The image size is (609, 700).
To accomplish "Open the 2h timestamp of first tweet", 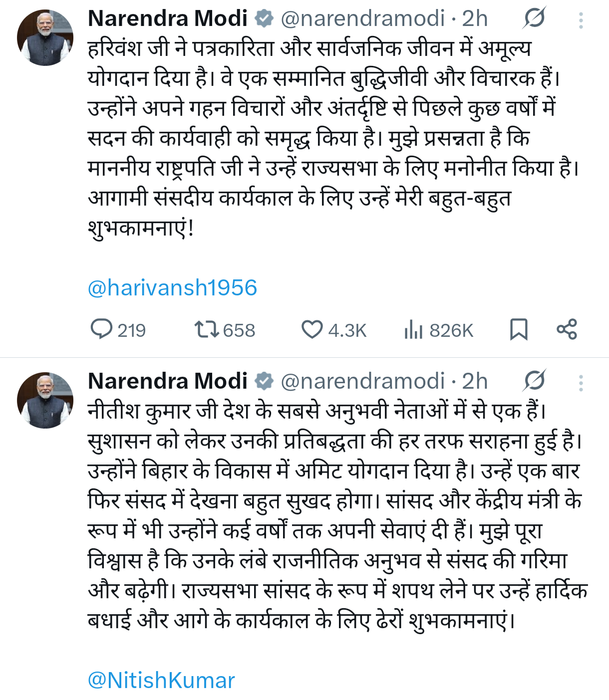I will (475, 19).
